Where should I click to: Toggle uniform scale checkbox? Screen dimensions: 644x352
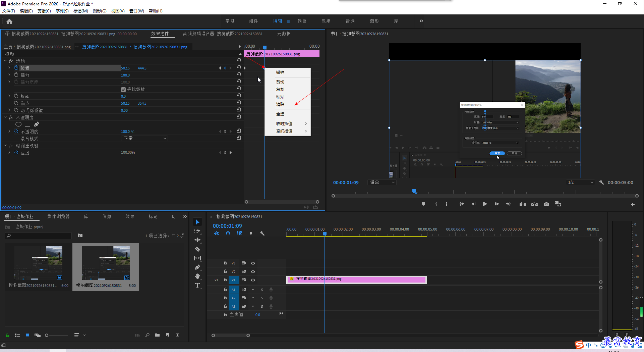[x=123, y=89]
